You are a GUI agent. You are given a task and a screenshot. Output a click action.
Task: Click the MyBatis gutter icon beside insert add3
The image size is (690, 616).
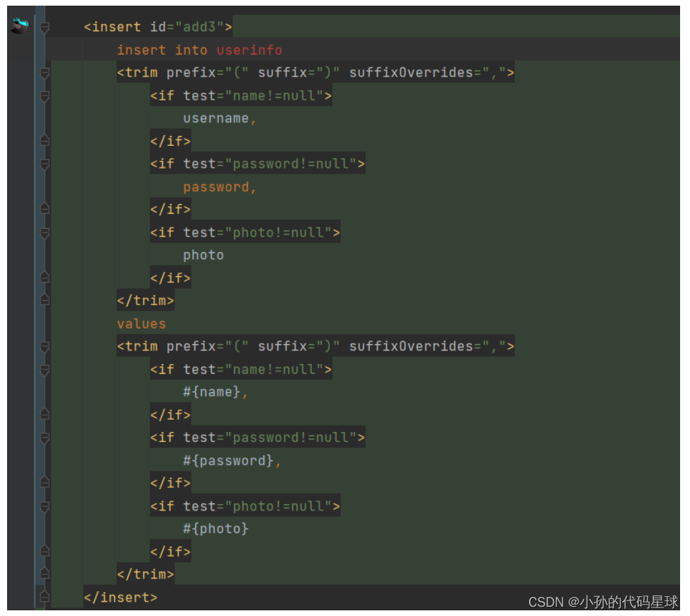19,26
